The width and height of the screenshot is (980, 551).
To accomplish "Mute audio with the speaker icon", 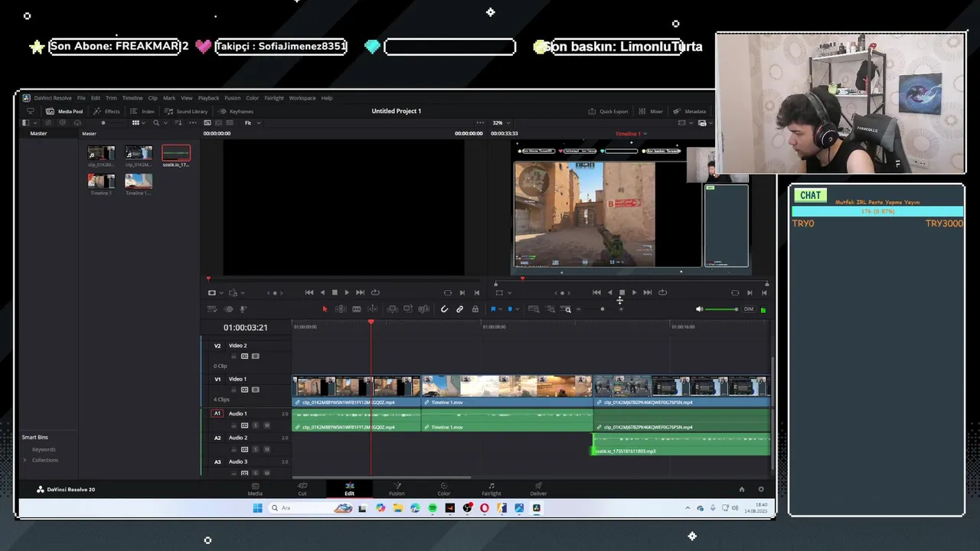I will tap(699, 309).
